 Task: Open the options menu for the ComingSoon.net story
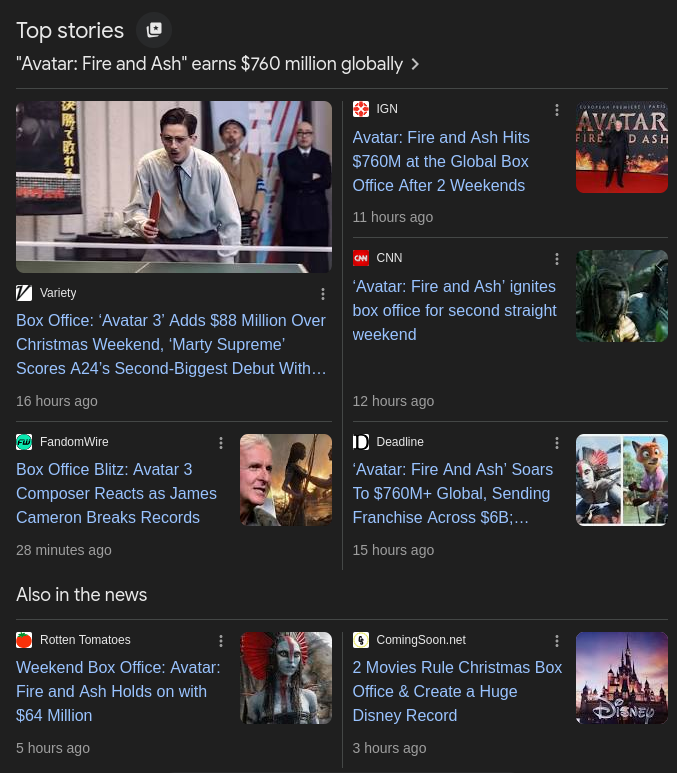pos(557,641)
